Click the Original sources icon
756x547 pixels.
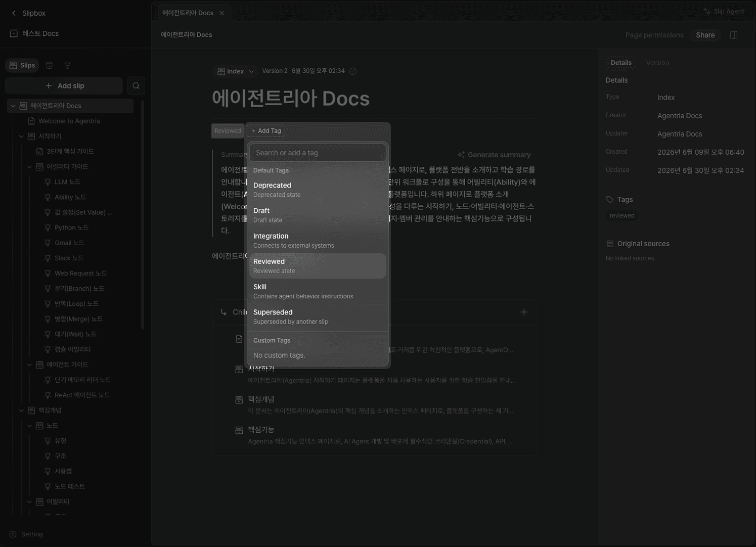610,244
